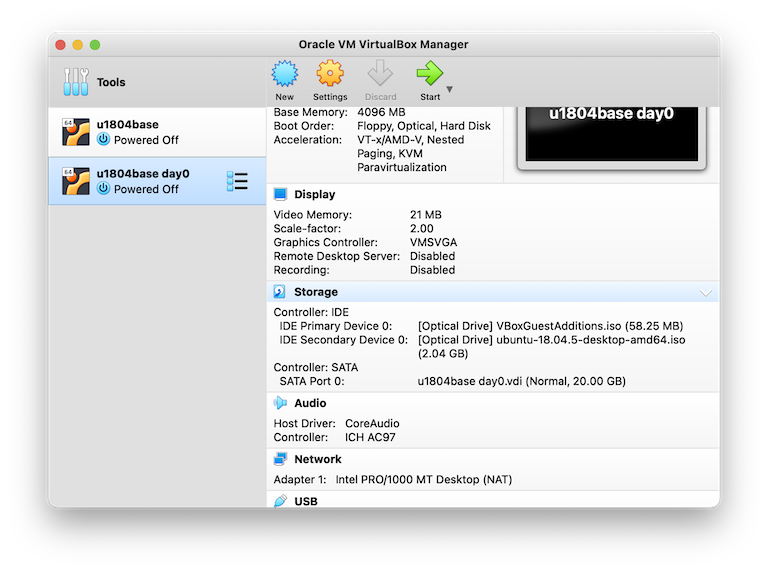Click the u1804base day0.vdi disk entry
The image size is (768, 571).
coord(521,381)
